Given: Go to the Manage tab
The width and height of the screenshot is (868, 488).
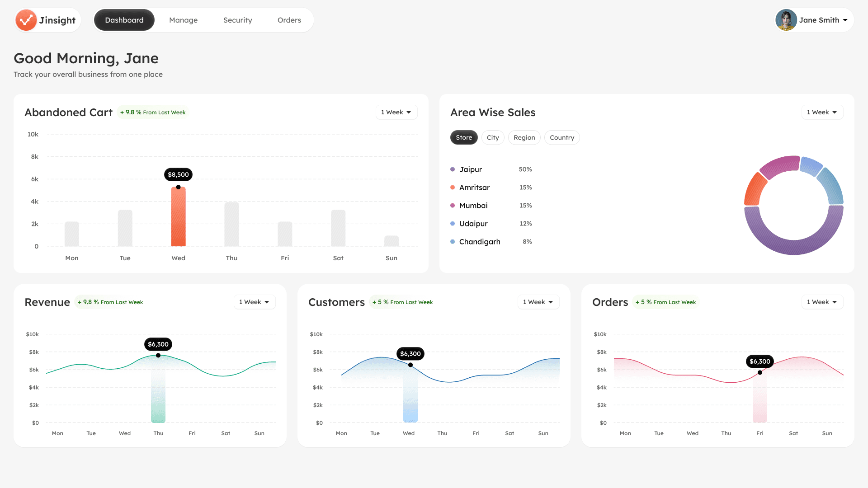Looking at the screenshot, I should [183, 20].
